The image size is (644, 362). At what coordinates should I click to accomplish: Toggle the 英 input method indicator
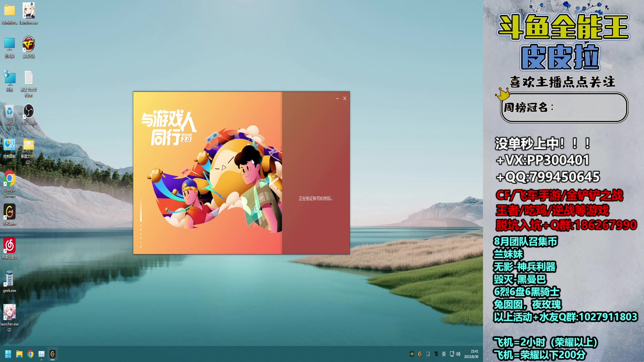(444, 354)
